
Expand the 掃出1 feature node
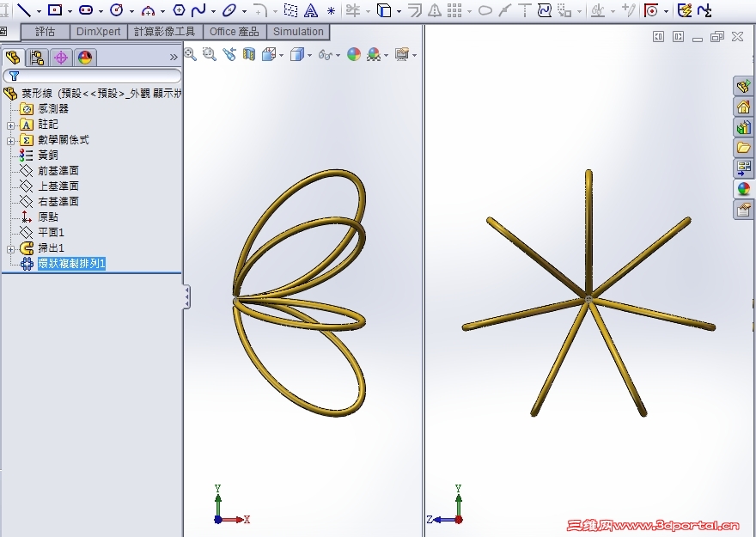pyautogui.click(x=10, y=249)
